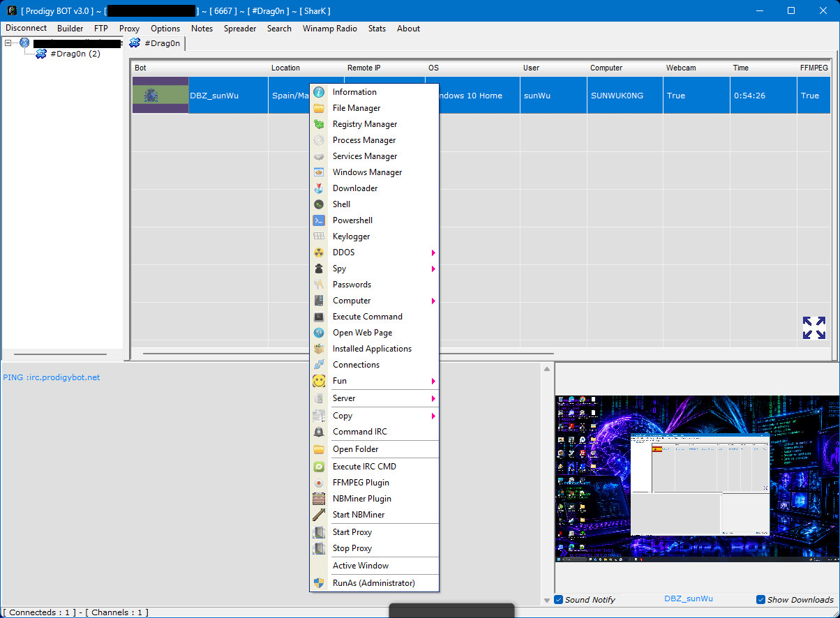
Task: Click the Spain flag in bot row
Action: tap(160, 96)
